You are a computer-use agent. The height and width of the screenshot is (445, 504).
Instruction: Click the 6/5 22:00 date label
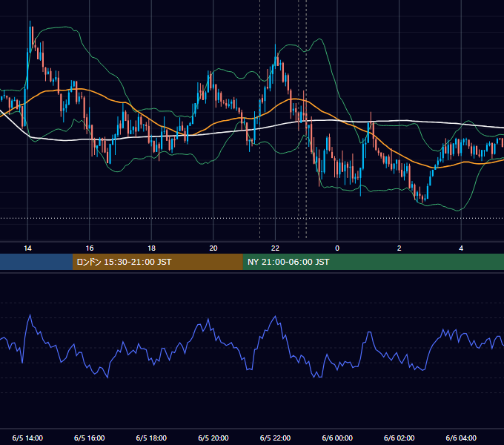click(275, 438)
